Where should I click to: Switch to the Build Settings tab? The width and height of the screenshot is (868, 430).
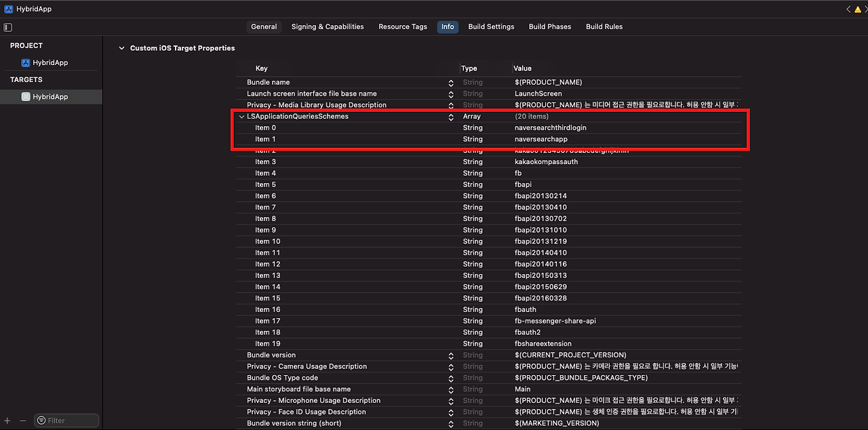pos(491,26)
